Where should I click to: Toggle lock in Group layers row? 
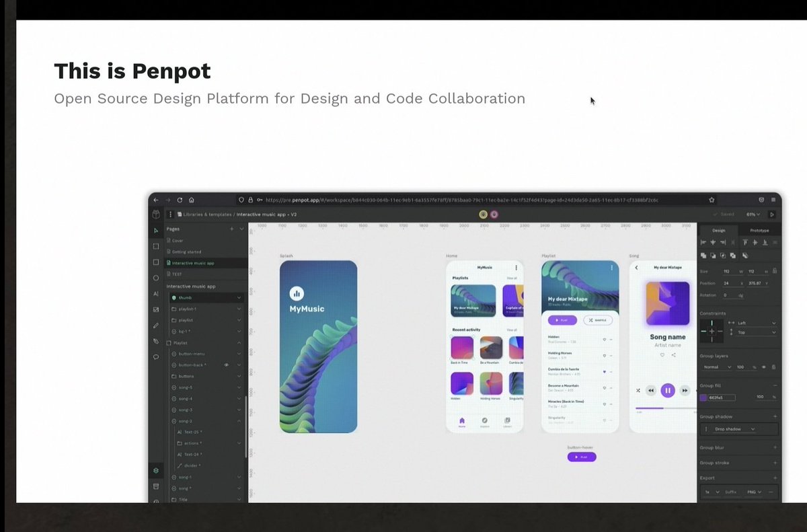(773, 367)
